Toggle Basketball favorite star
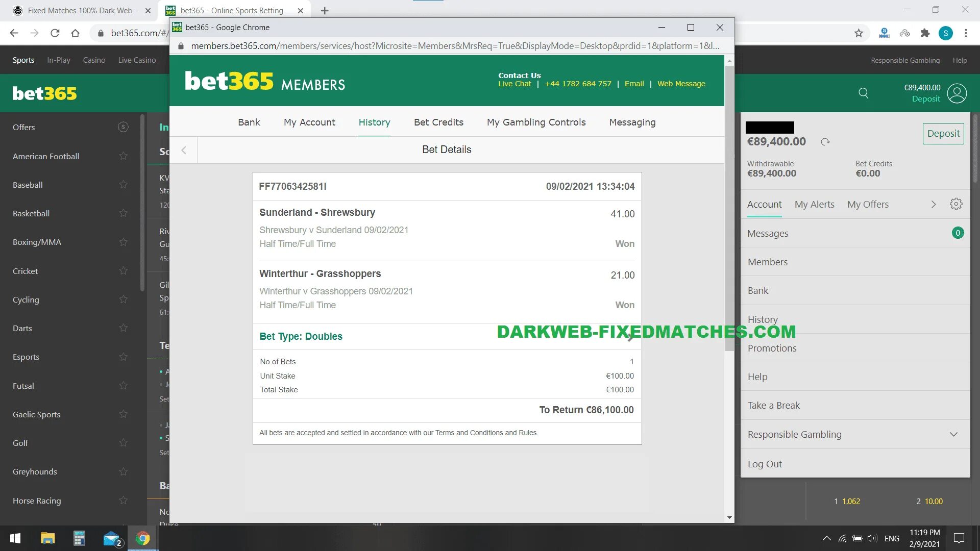980x551 pixels. coord(123,213)
